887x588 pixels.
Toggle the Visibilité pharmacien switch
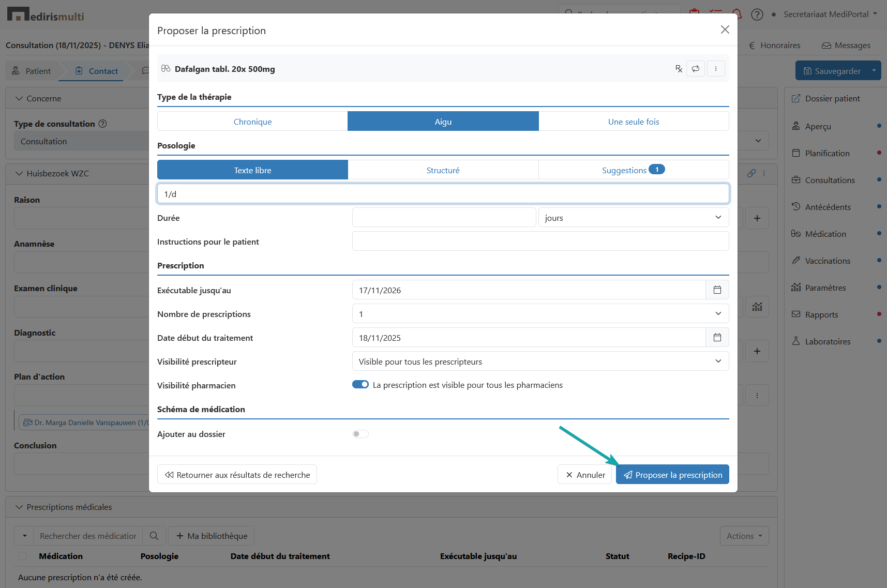(360, 384)
